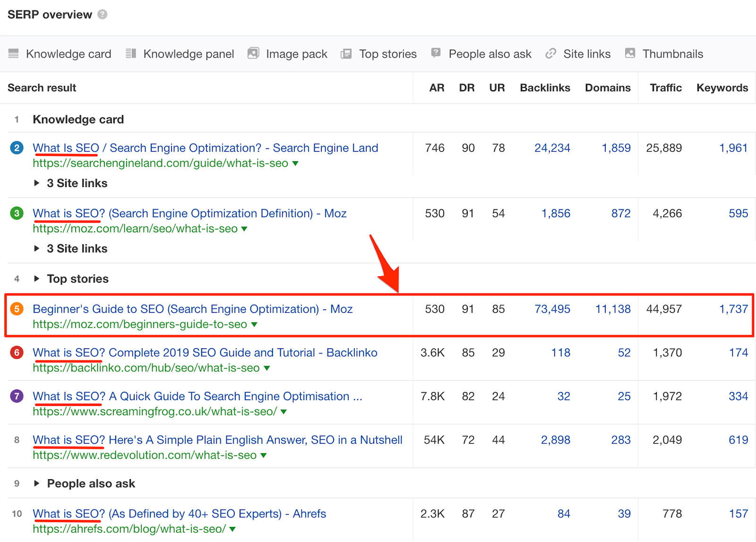Click the Thumbnails filter icon

click(630, 53)
